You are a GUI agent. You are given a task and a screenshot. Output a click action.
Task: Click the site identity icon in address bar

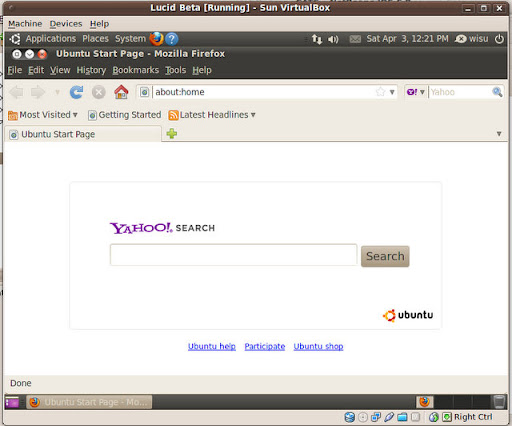pyautogui.click(x=144, y=92)
